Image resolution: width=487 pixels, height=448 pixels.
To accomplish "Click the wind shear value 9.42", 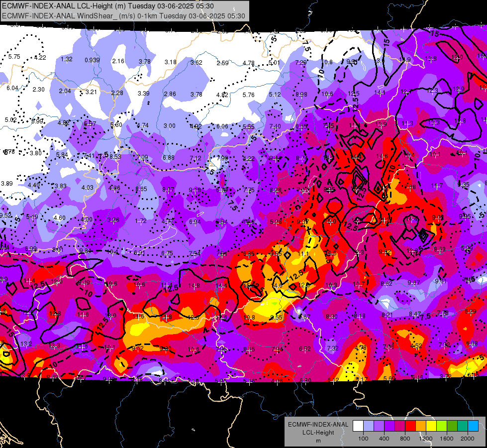I will coord(137,348).
